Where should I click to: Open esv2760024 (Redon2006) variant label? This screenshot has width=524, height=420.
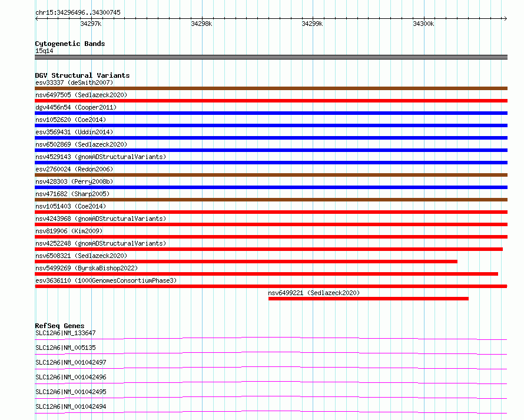[74, 169]
